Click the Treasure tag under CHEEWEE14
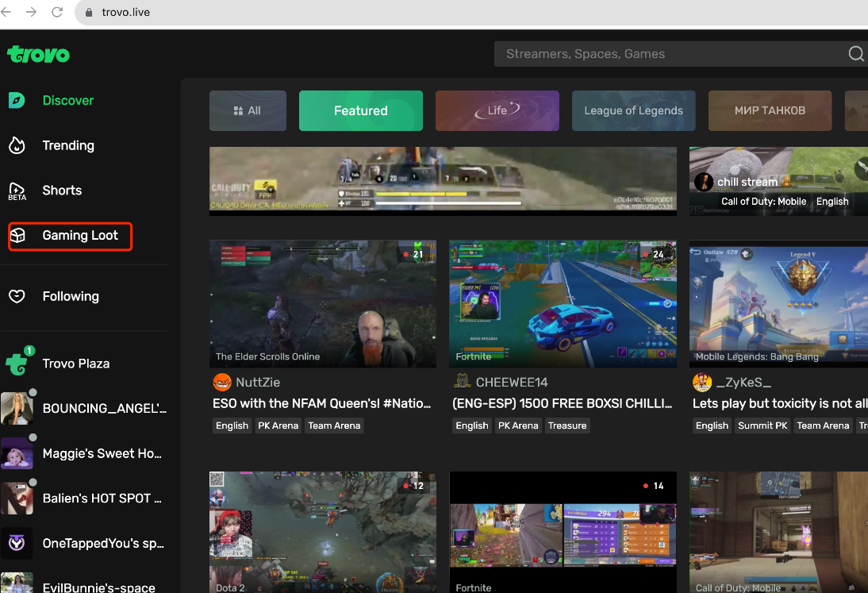 point(567,425)
